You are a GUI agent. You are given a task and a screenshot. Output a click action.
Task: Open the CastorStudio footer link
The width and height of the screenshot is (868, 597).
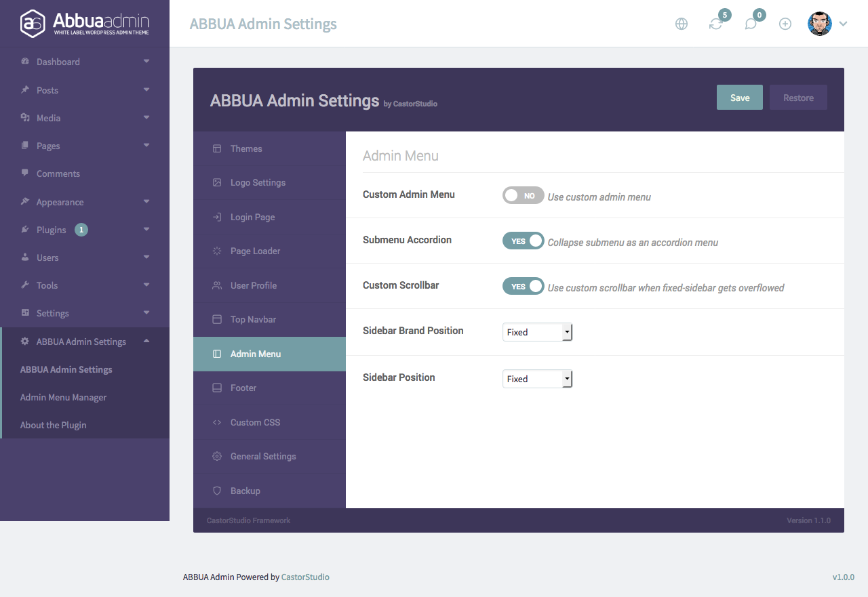[x=305, y=577]
